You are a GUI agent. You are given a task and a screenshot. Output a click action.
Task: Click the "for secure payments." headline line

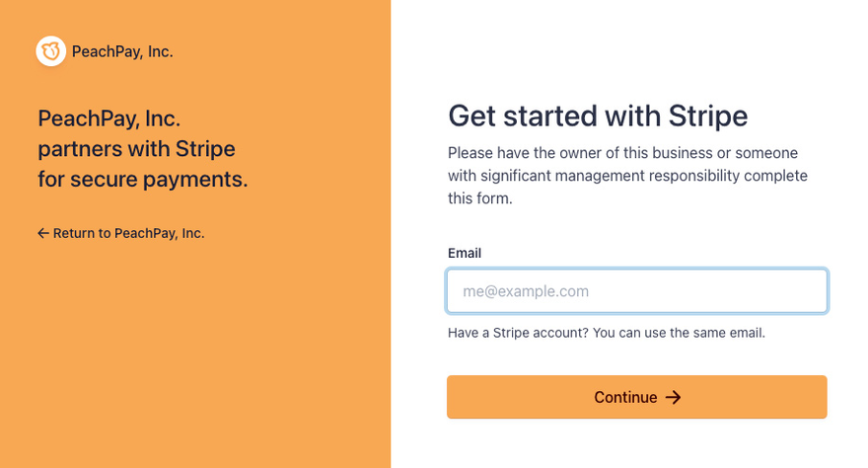[142, 180]
